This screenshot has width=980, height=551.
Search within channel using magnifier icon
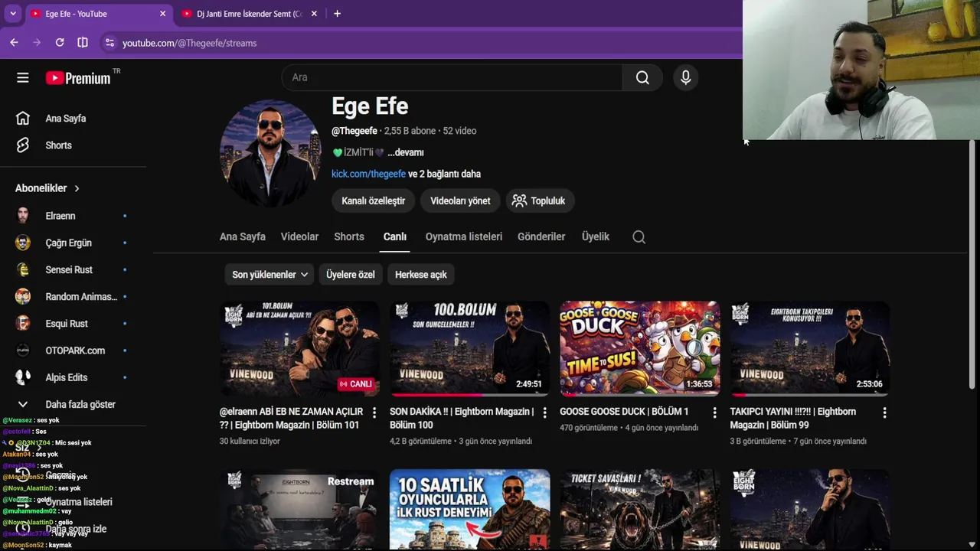click(639, 237)
